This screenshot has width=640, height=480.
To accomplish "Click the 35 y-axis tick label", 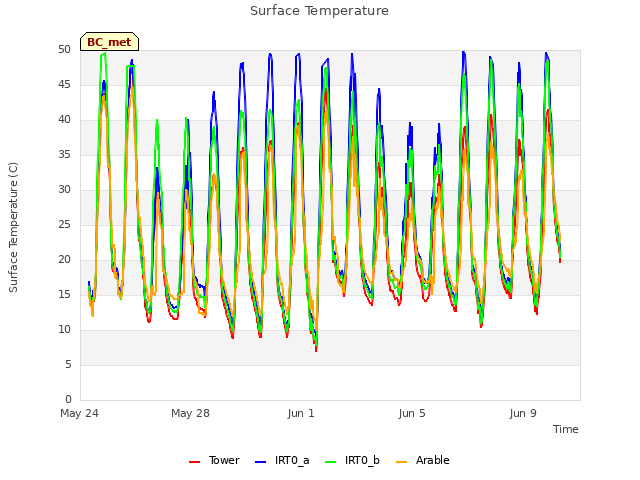I will [x=64, y=155].
